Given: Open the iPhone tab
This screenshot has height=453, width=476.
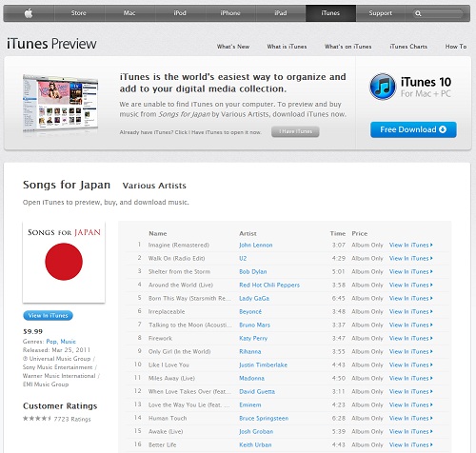Looking at the screenshot, I should (230, 13).
